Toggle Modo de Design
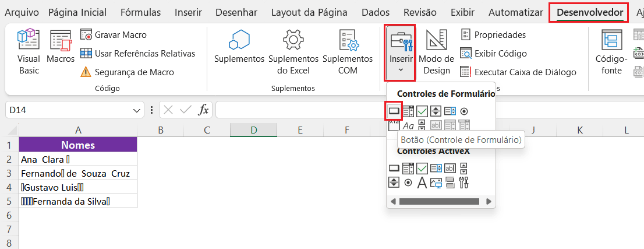The height and width of the screenshot is (249, 644). [x=436, y=52]
